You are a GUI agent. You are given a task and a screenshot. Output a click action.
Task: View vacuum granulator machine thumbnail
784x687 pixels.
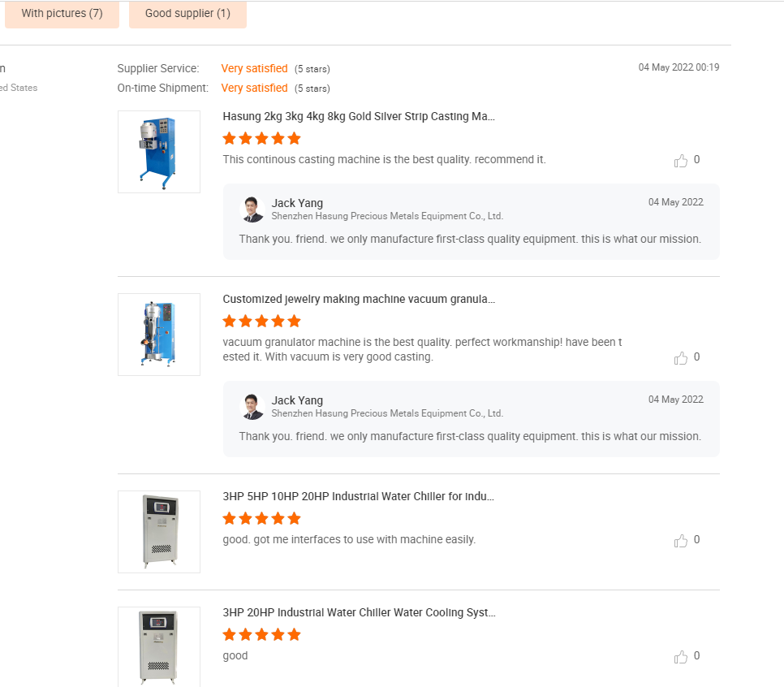point(159,335)
